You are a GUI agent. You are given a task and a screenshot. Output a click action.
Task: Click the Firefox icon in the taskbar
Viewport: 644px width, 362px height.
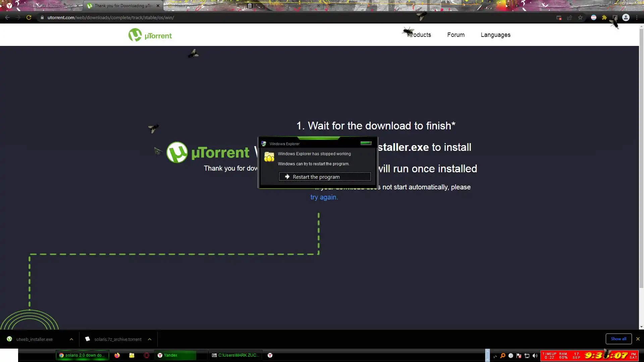(x=117, y=355)
